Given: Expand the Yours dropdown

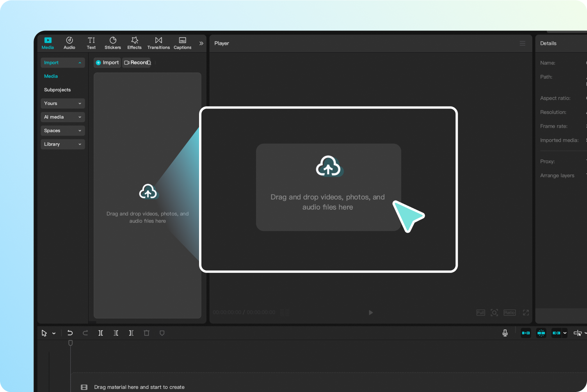Looking at the screenshot, I should pos(63,103).
